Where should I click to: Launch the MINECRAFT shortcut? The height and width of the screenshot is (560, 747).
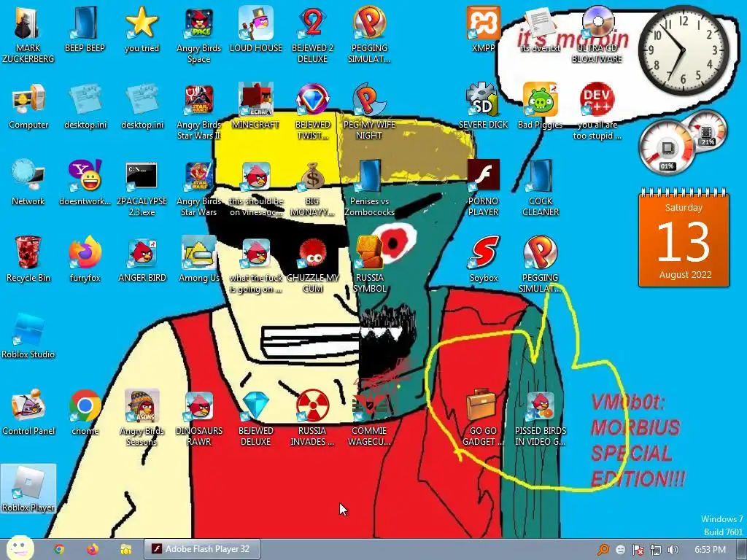click(x=256, y=106)
